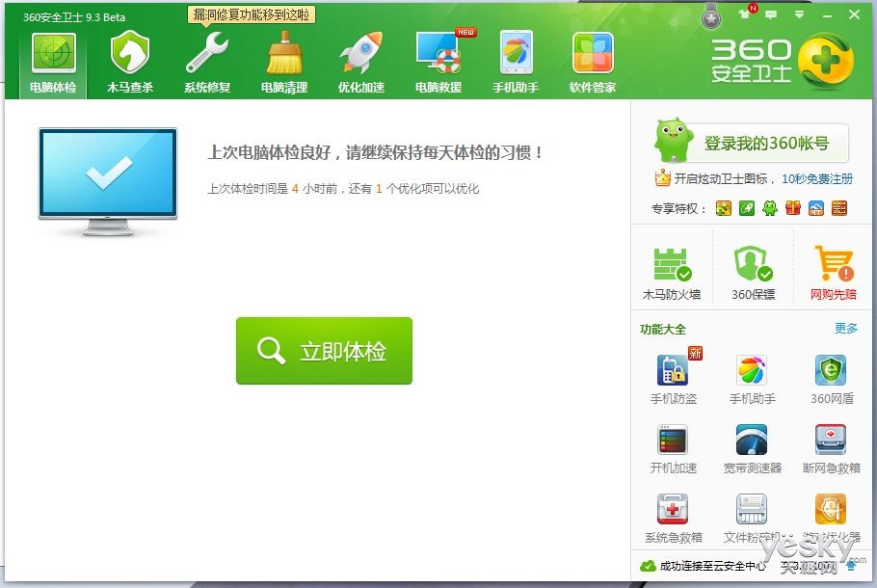
Task: Open the main menu dropdown arrow
Action: pyautogui.click(x=799, y=15)
